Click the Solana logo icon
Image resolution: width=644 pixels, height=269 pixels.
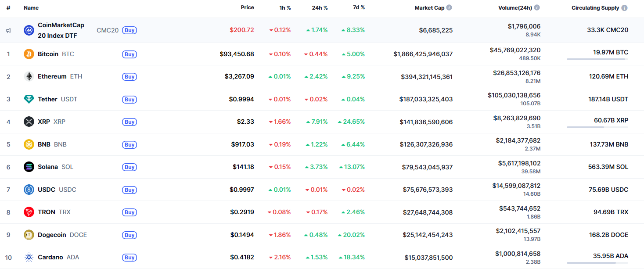(29, 167)
